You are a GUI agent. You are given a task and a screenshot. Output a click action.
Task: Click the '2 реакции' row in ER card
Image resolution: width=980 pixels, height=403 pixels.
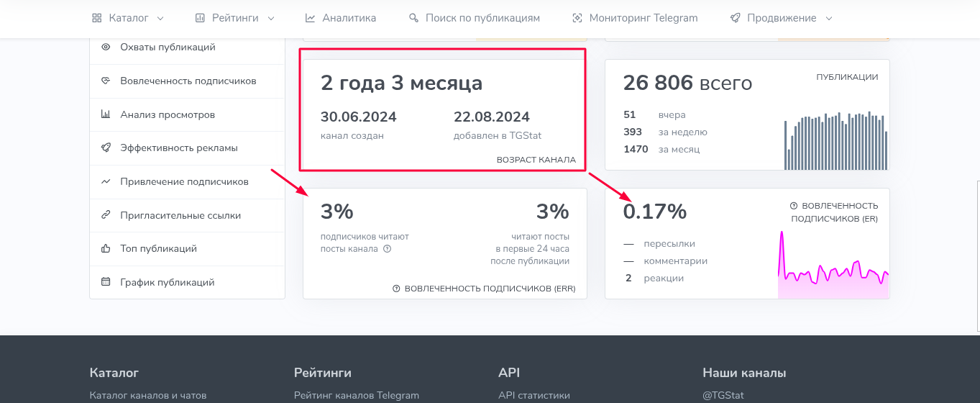[654, 278]
